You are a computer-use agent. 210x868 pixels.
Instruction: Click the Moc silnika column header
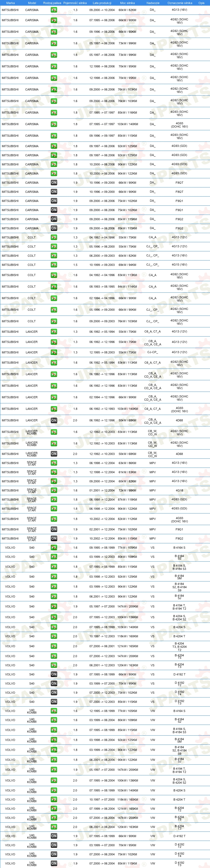(x=127, y=3)
